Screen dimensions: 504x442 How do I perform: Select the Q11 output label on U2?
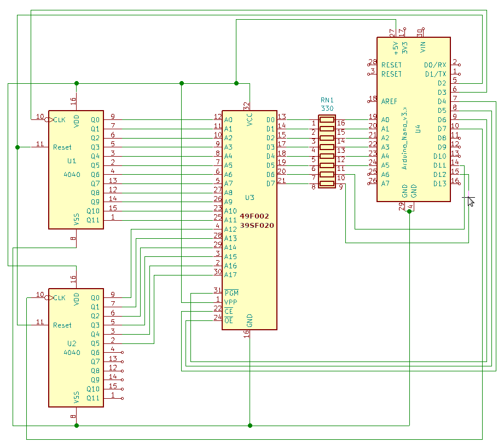(x=93, y=398)
